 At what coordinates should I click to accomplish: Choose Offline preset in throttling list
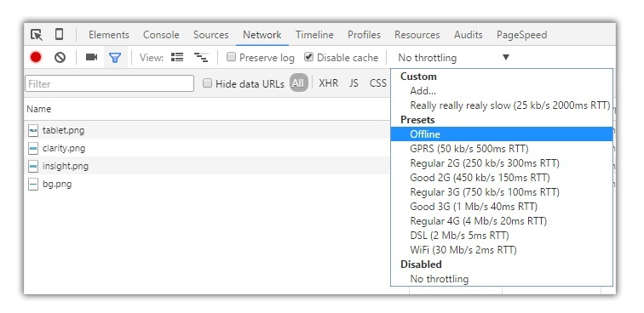pos(502,134)
